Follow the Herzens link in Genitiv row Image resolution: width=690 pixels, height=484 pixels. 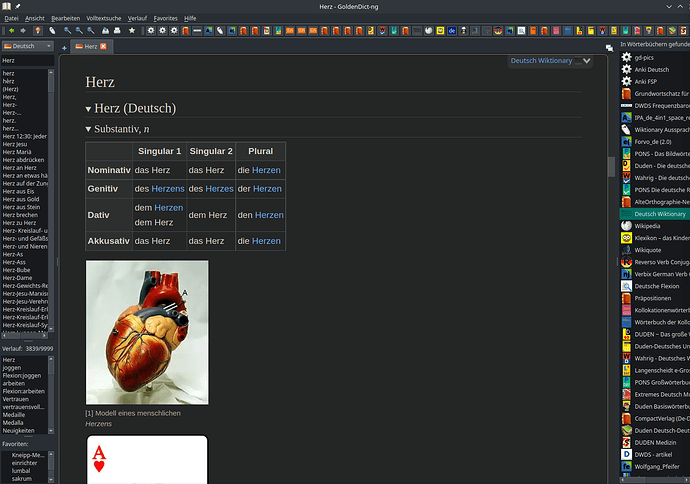click(168, 189)
